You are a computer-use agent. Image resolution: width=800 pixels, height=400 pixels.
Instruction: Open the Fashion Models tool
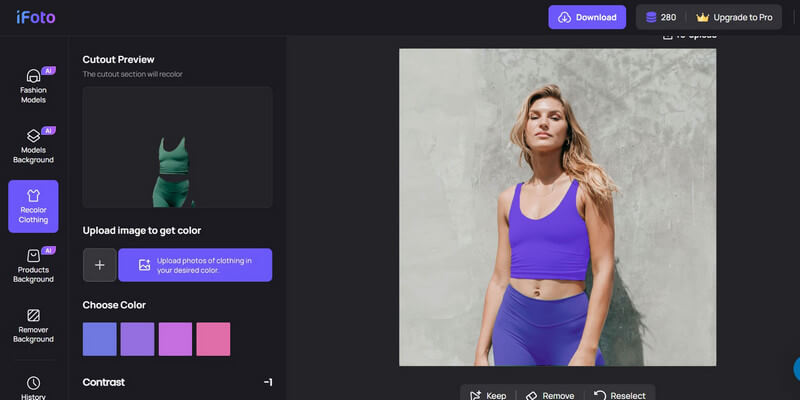(x=33, y=86)
